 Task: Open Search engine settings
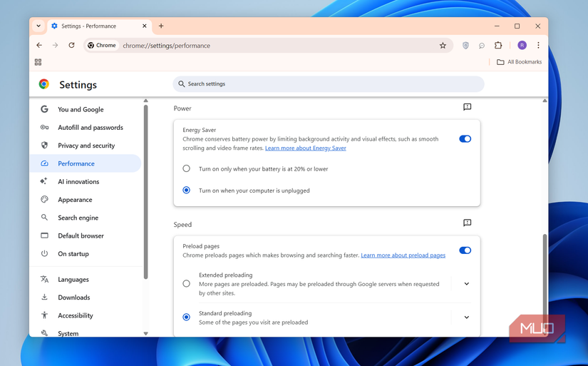tap(86, 218)
